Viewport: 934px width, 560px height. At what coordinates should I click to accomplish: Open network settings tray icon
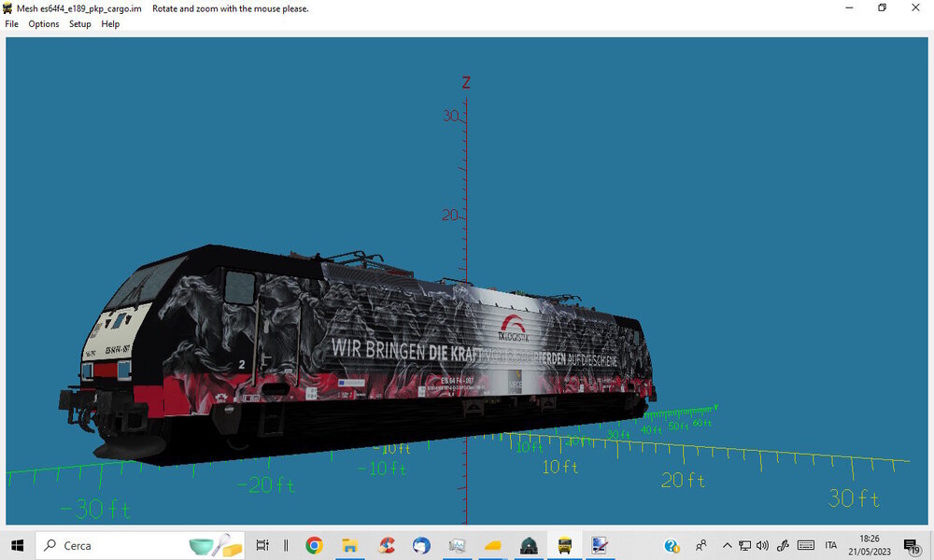click(x=744, y=545)
